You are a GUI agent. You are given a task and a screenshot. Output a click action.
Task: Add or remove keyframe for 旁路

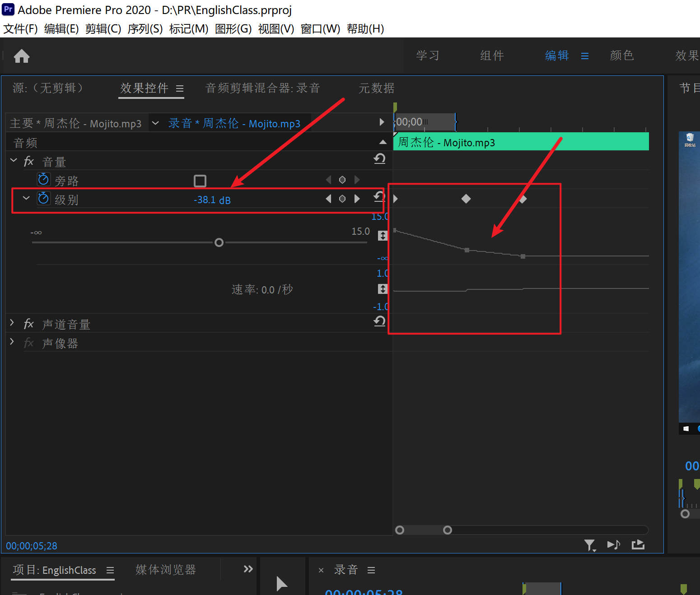[x=342, y=180]
